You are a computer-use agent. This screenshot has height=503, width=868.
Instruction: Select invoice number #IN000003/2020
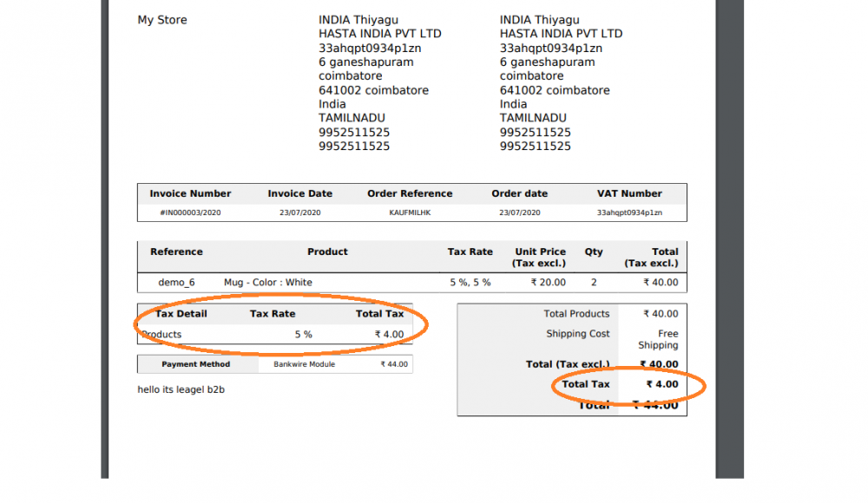click(190, 212)
